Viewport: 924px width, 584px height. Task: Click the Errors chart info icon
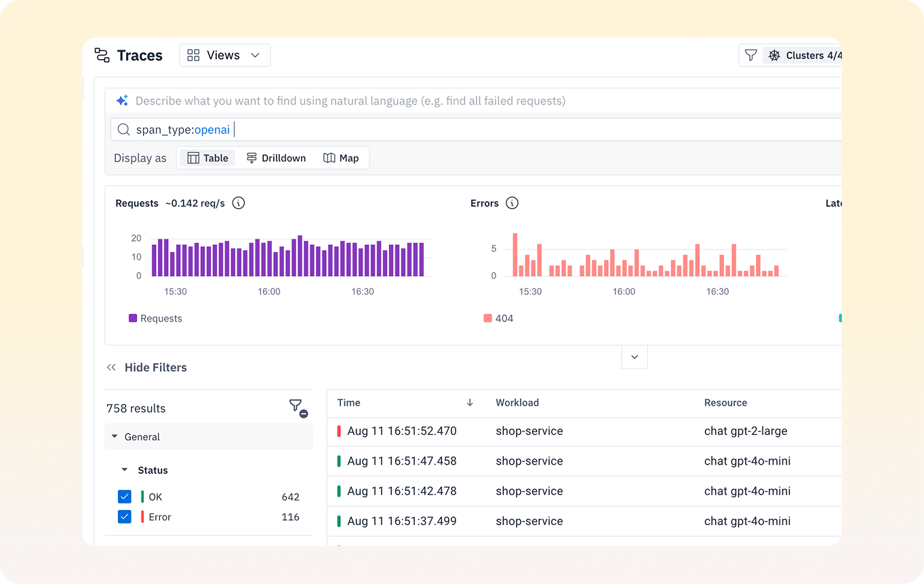point(513,203)
